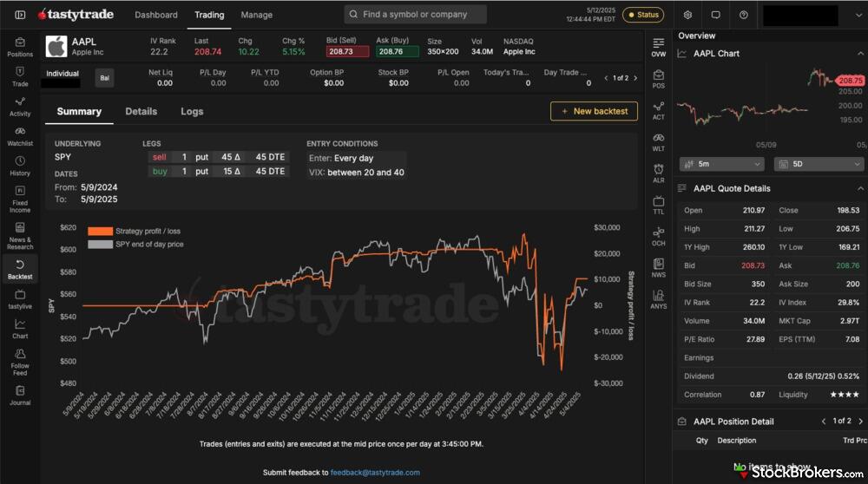This screenshot has height=484, width=868.
Task: Collapse the AAPL Quote Details section
Action: point(860,188)
